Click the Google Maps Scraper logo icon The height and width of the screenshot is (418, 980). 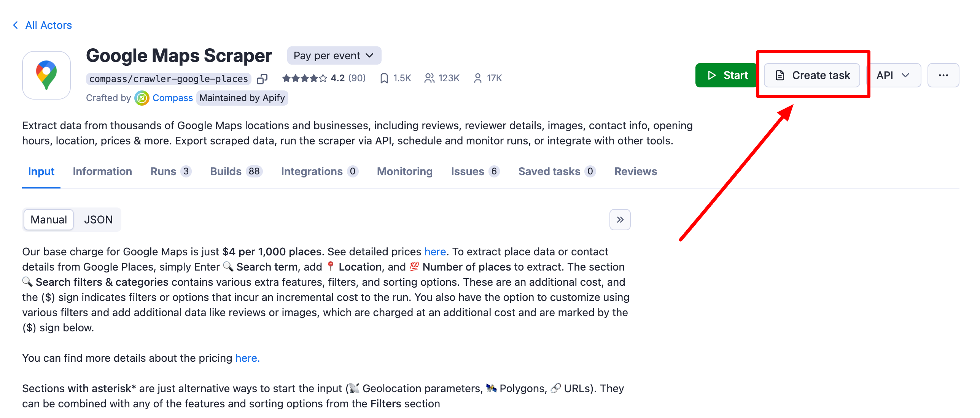click(46, 75)
